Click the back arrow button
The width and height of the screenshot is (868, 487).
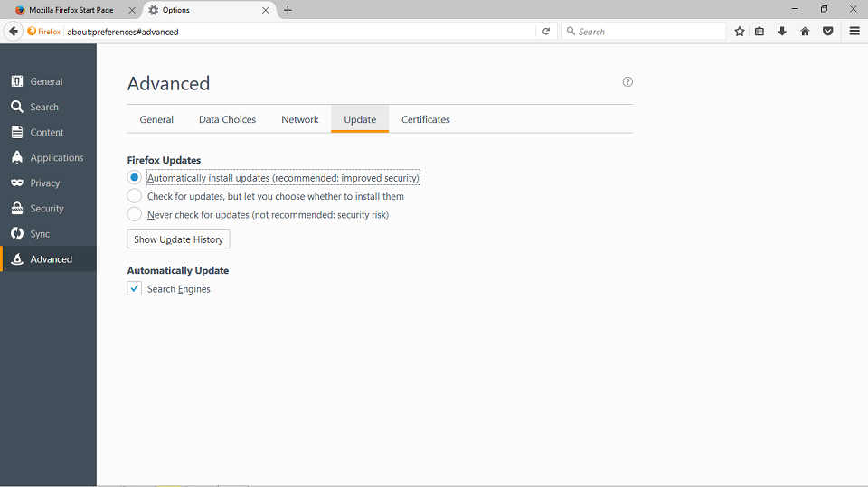click(x=14, y=32)
